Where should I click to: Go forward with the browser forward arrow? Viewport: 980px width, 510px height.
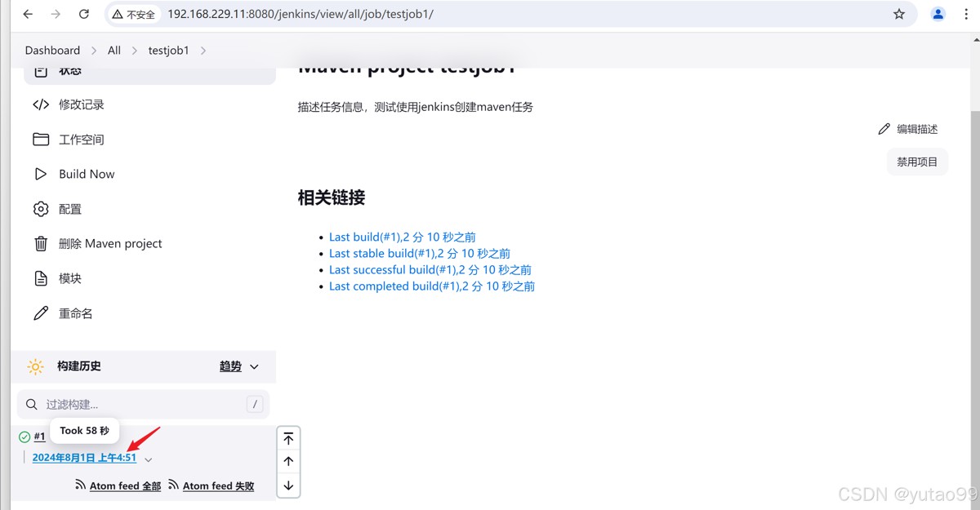pyautogui.click(x=56, y=14)
